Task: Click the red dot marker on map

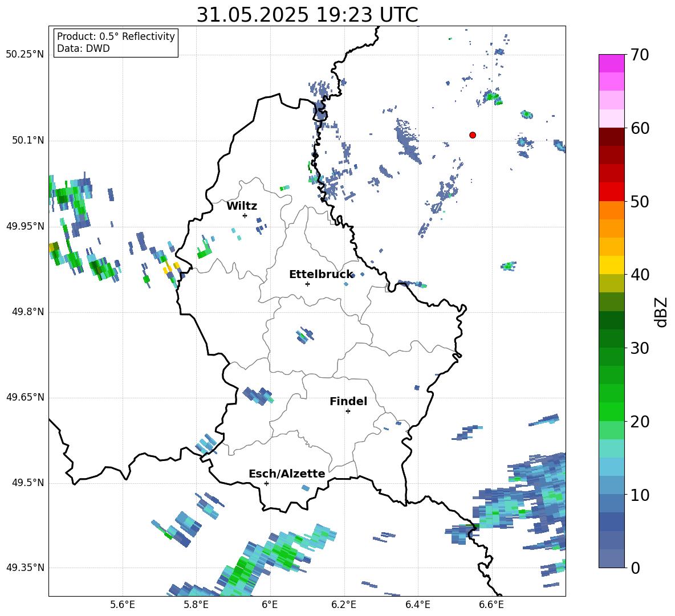Action: [x=473, y=135]
